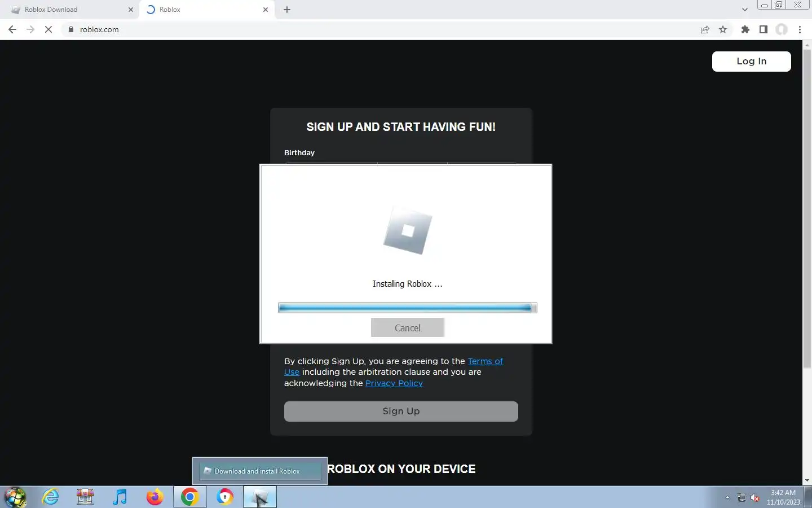Go back to previous page

click(x=12, y=29)
